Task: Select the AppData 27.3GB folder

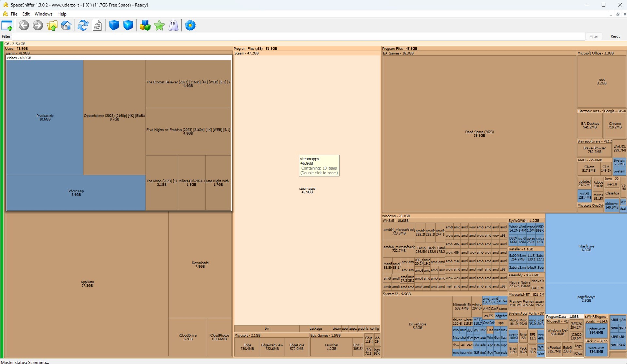Action: pyautogui.click(x=87, y=284)
